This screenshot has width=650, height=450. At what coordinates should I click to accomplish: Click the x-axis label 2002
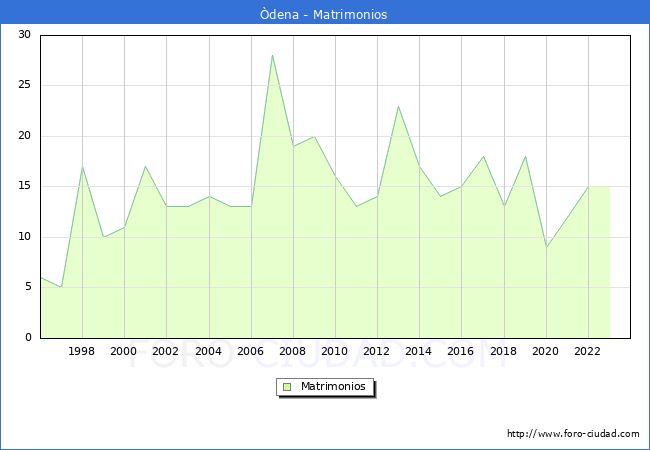click(x=165, y=351)
